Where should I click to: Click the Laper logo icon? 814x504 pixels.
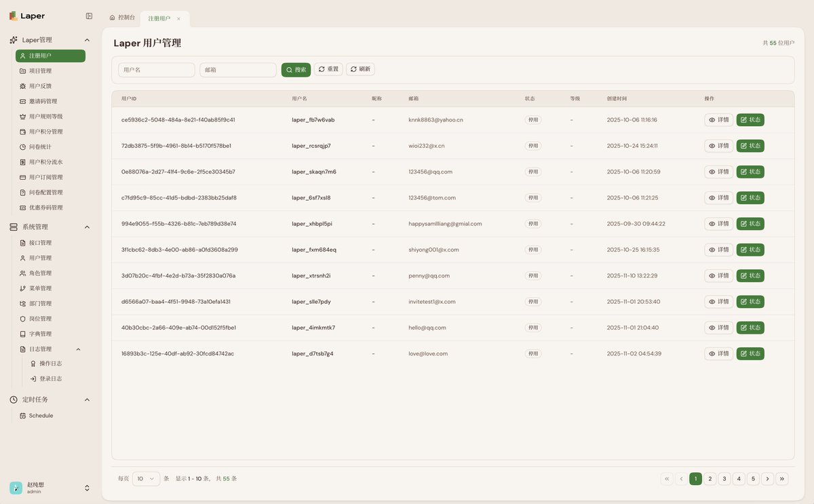click(14, 16)
